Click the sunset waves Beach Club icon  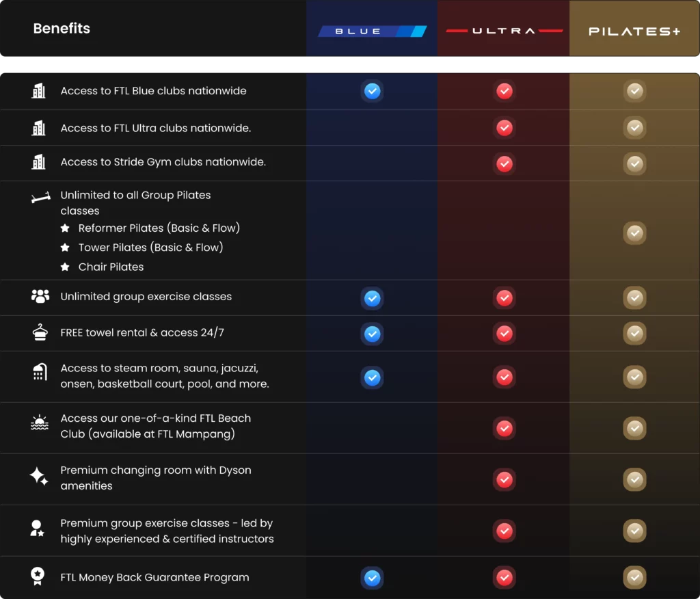(x=40, y=423)
